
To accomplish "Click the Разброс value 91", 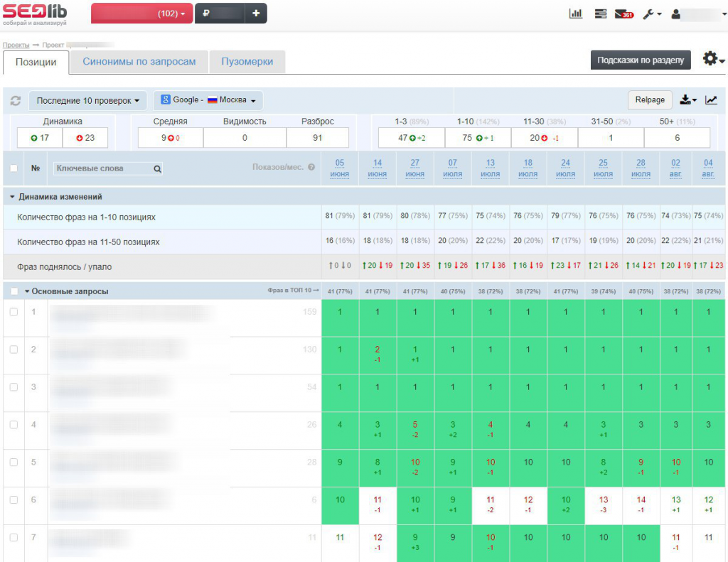I will coord(318,138).
